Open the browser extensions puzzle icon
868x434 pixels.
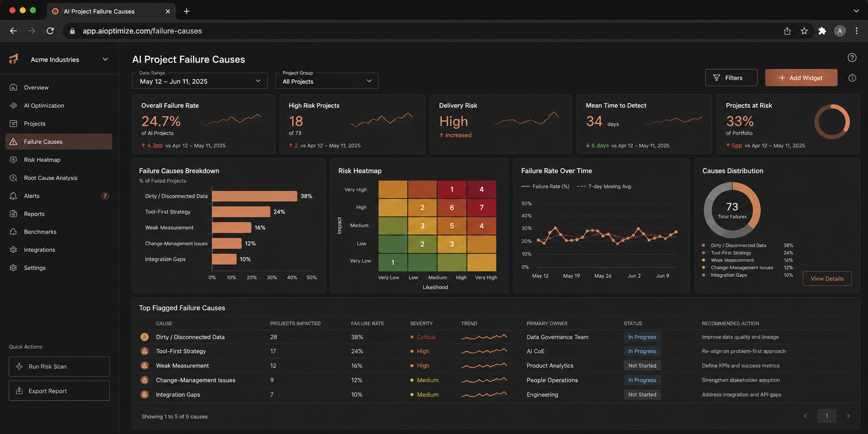(x=822, y=31)
